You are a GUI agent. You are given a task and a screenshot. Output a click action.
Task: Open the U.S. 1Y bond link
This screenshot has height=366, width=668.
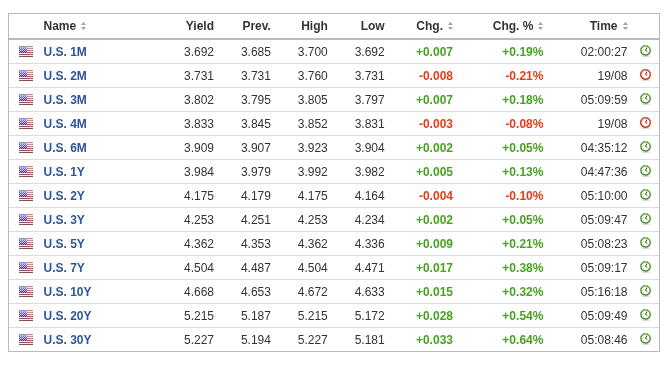(64, 171)
